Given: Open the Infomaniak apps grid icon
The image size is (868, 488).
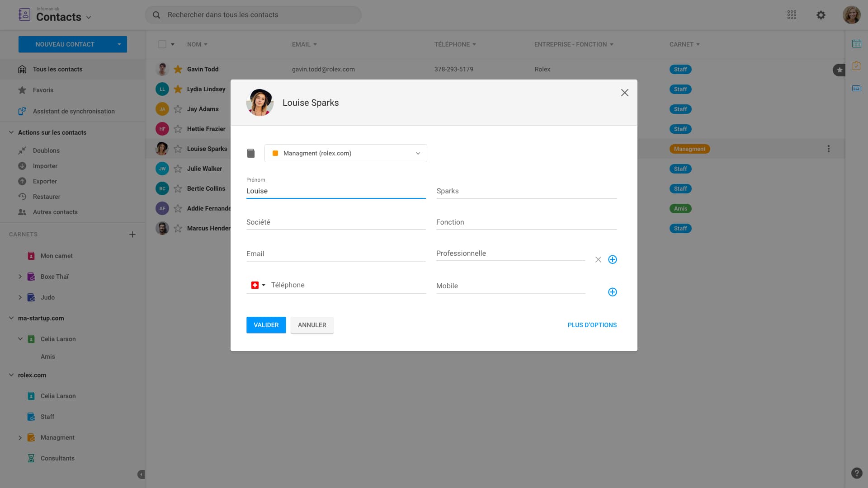Looking at the screenshot, I should (792, 15).
